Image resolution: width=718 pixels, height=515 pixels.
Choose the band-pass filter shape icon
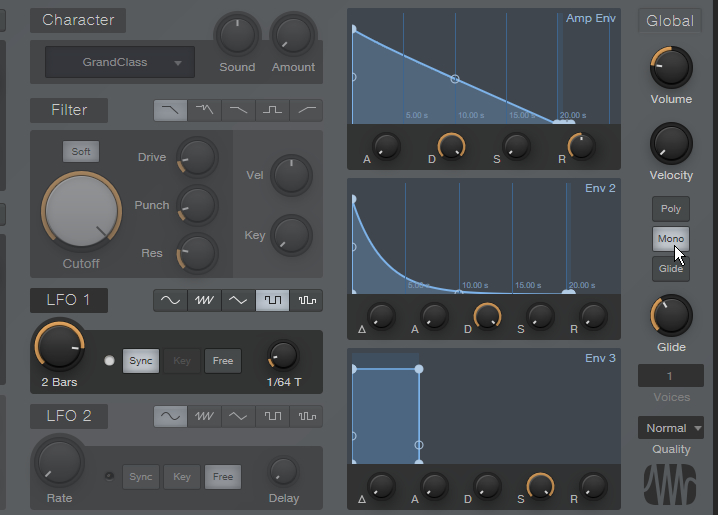[x=272, y=110]
